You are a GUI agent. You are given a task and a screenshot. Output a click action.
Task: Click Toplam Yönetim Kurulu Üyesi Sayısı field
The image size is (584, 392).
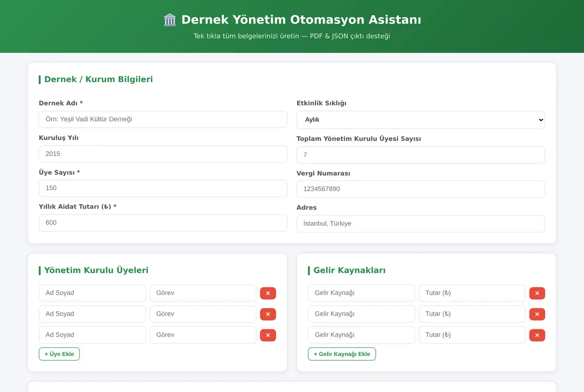pyautogui.click(x=420, y=155)
